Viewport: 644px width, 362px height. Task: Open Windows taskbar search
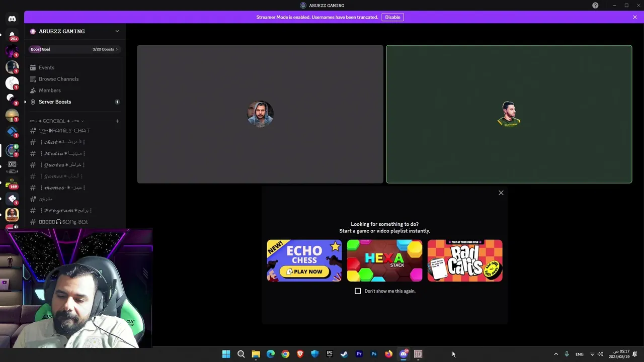pyautogui.click(x=241, y=354)
